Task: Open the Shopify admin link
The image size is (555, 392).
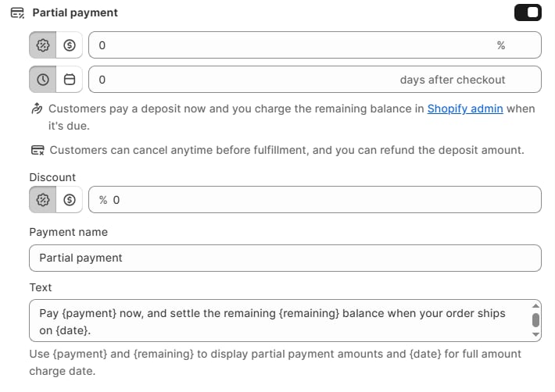Action: click(465, 109)
